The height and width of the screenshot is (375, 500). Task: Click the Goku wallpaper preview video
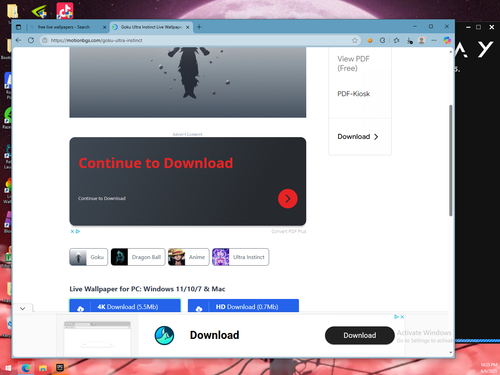click(188, 82)
